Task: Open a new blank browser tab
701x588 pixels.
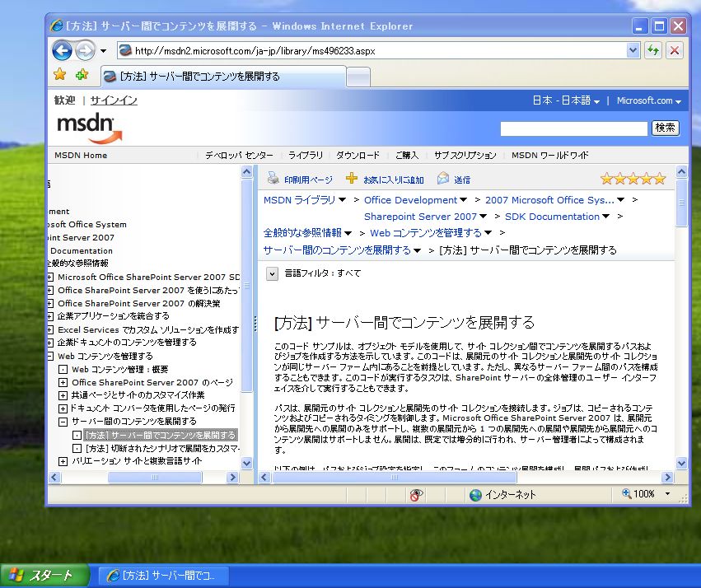Action: (x=358, y=77)
